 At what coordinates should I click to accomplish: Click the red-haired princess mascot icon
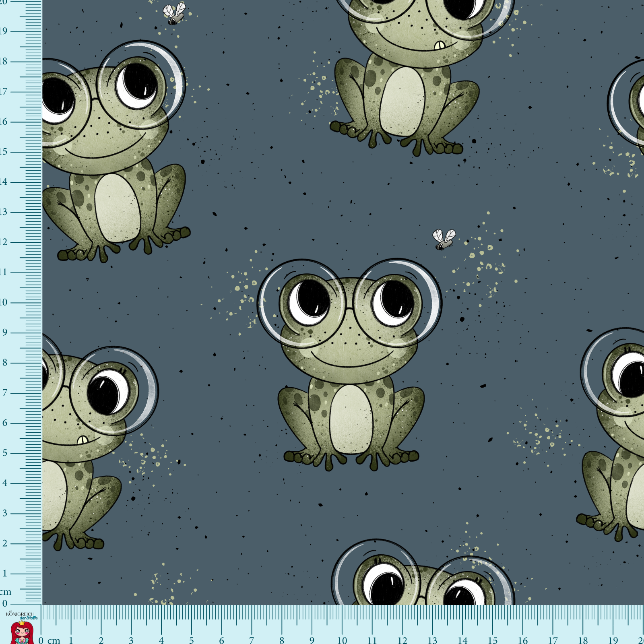[21, 632]
